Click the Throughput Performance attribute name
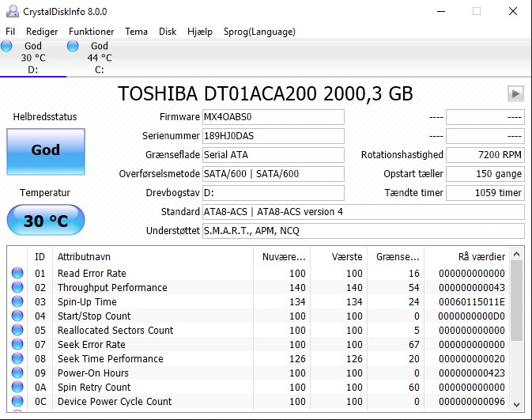The image size is (532, 420). pyautogui.click(x=112, y=288)
